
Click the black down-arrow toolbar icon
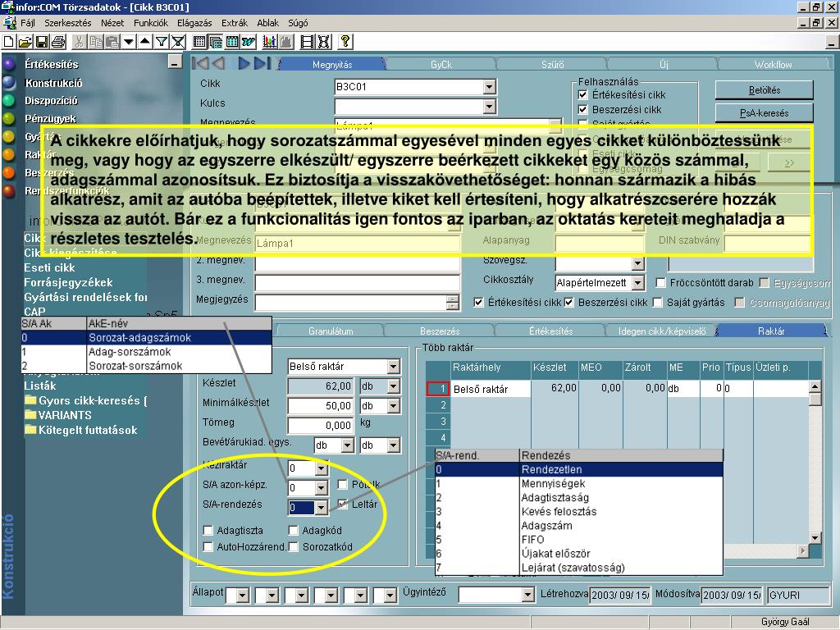[129, 41]
